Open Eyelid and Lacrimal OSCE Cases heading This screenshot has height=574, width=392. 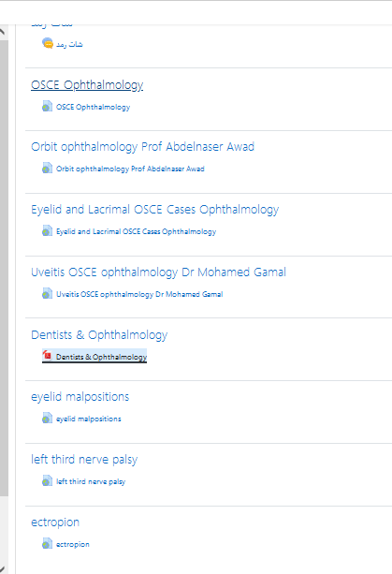click(x=155, y=210)
